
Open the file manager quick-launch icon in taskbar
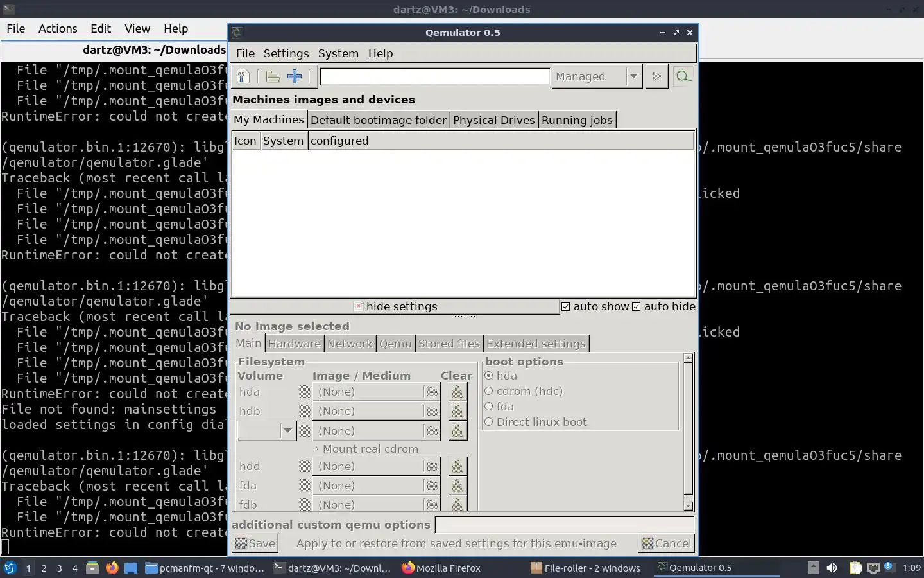point(92,568)
